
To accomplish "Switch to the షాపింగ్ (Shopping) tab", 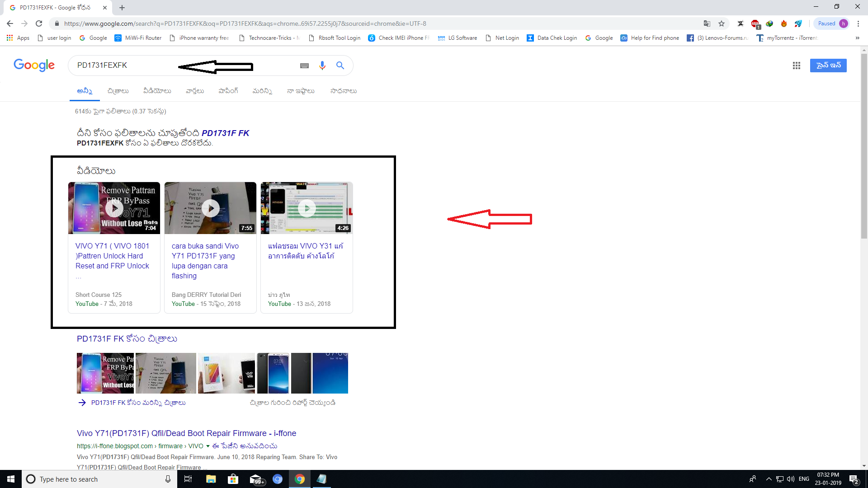I will click(x=228, y=91).
